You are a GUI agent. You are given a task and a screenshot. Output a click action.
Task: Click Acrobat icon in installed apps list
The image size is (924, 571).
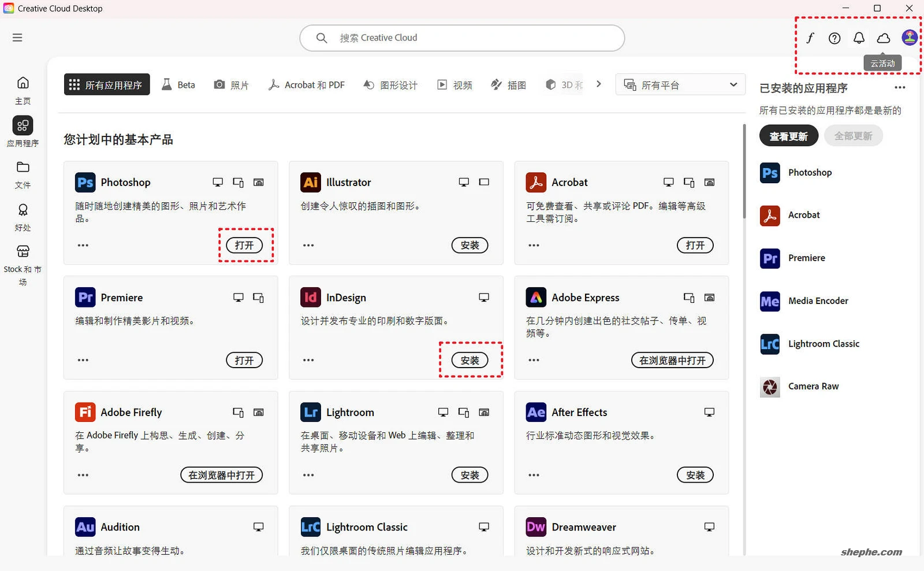coord(770,216)
